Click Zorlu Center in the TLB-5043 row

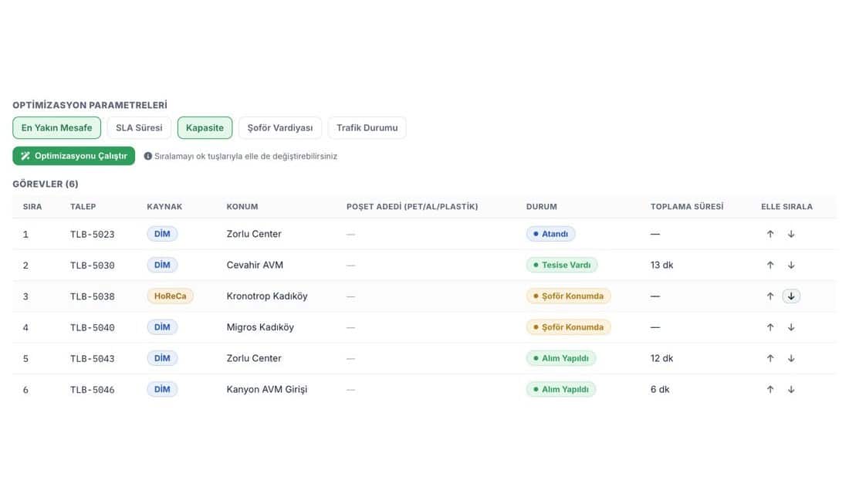point(254,358)
